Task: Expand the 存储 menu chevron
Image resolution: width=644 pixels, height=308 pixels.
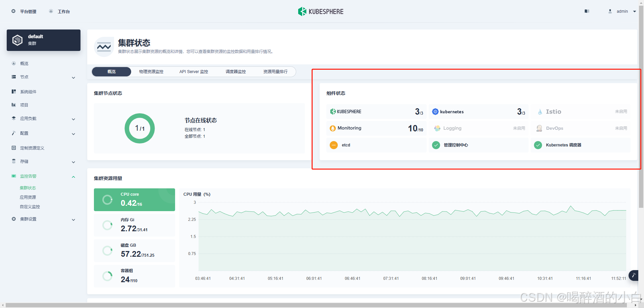Action: [x=73, y=162]
